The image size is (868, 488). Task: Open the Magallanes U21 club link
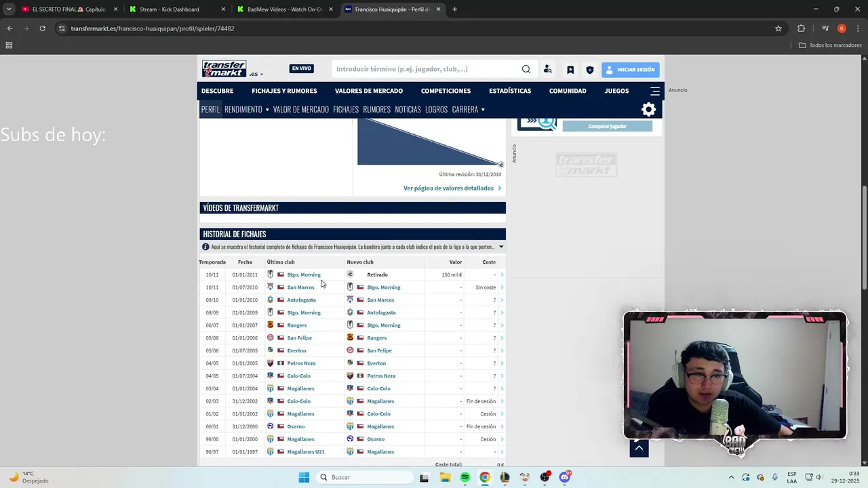[x=306, y=452]
